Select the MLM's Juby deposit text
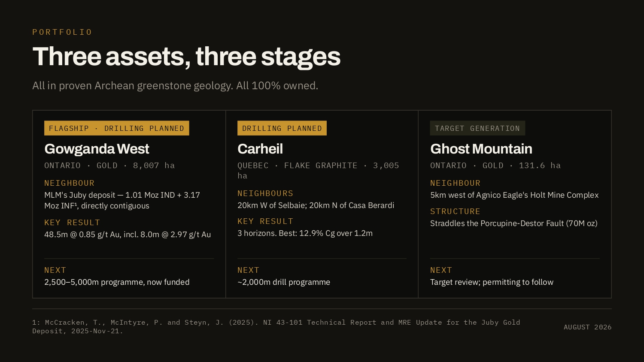Viewport: 644px width, 362px height. (122, 200)
